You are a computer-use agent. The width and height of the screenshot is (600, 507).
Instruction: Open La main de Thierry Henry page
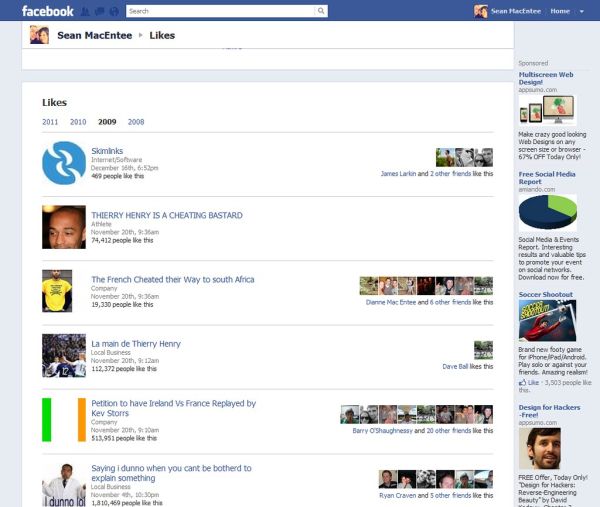(136, 344)
